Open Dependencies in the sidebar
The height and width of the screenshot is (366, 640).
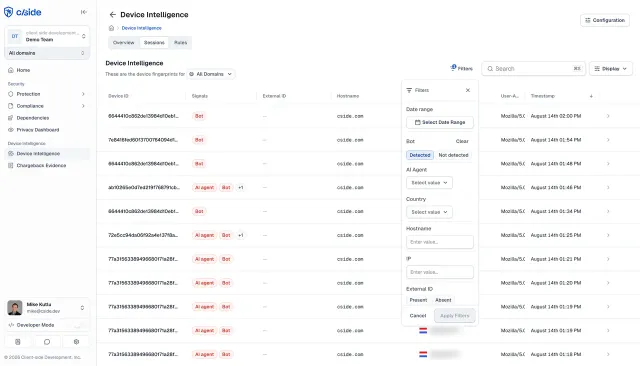click(47, 118)
